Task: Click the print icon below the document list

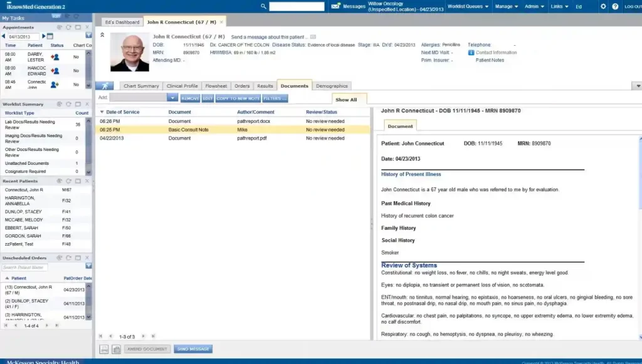Action: (103, 348)
